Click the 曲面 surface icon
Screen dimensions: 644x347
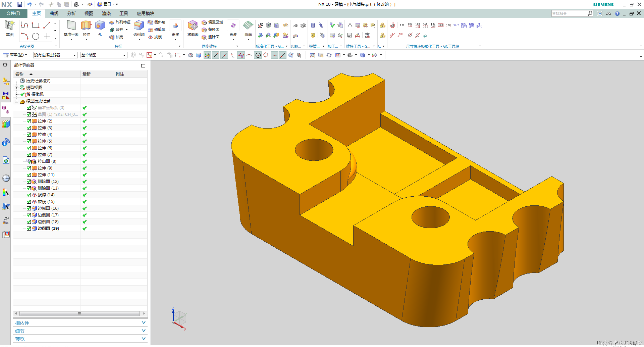tap(248, 26)
